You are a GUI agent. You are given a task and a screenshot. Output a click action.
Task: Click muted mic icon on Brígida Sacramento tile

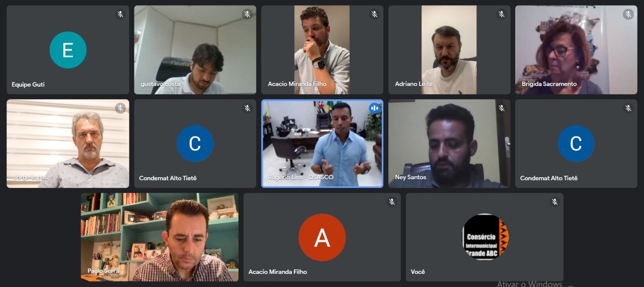tap(628, 14)
